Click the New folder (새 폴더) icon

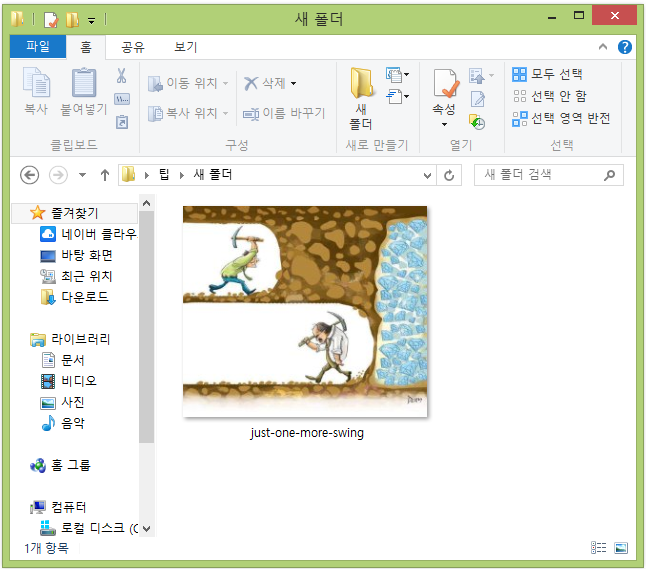coord(361,83)
